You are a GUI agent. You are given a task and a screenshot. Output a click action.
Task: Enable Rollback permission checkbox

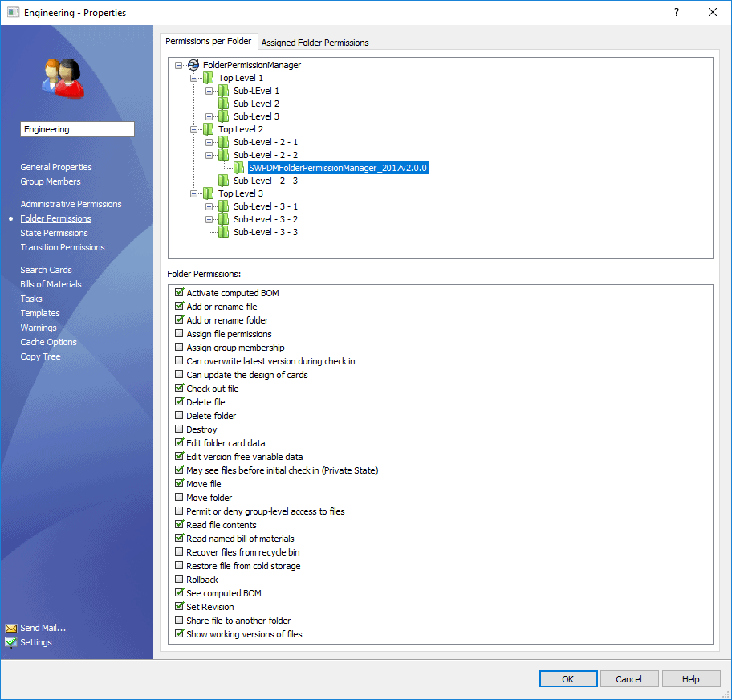pos(179,579)
